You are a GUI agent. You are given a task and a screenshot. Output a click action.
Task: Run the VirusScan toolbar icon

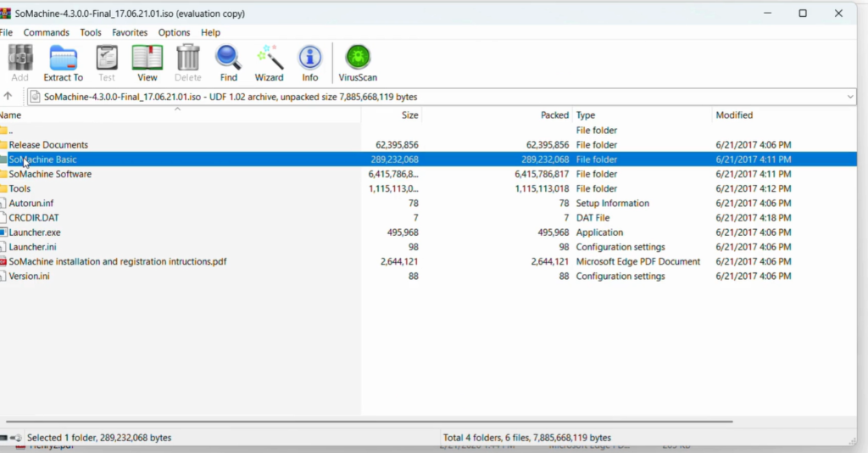pyautogui.click(x=358, y=64)
